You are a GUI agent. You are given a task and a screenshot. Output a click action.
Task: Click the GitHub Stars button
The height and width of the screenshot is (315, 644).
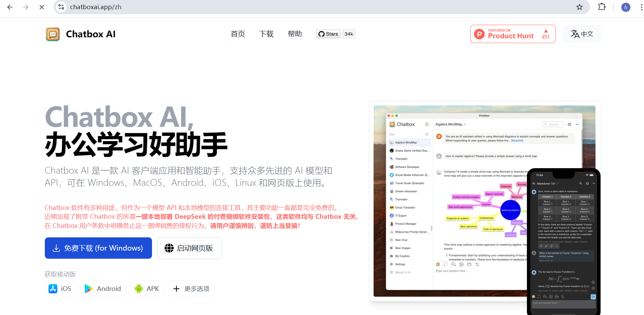click(x=328, y=34)
